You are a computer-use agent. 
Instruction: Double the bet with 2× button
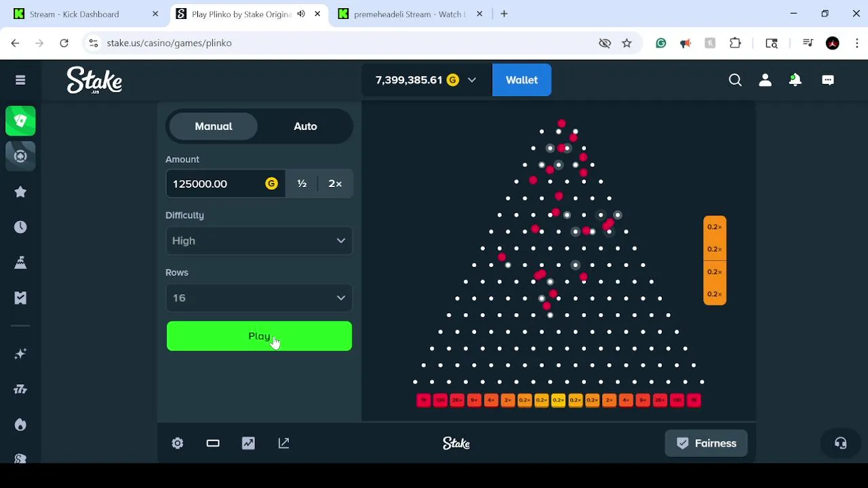tap(335, 184)
